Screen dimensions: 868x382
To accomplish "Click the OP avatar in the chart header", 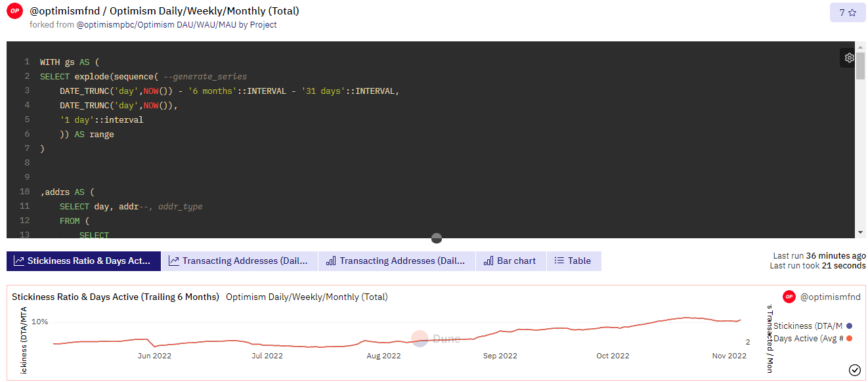I will 789,297.
